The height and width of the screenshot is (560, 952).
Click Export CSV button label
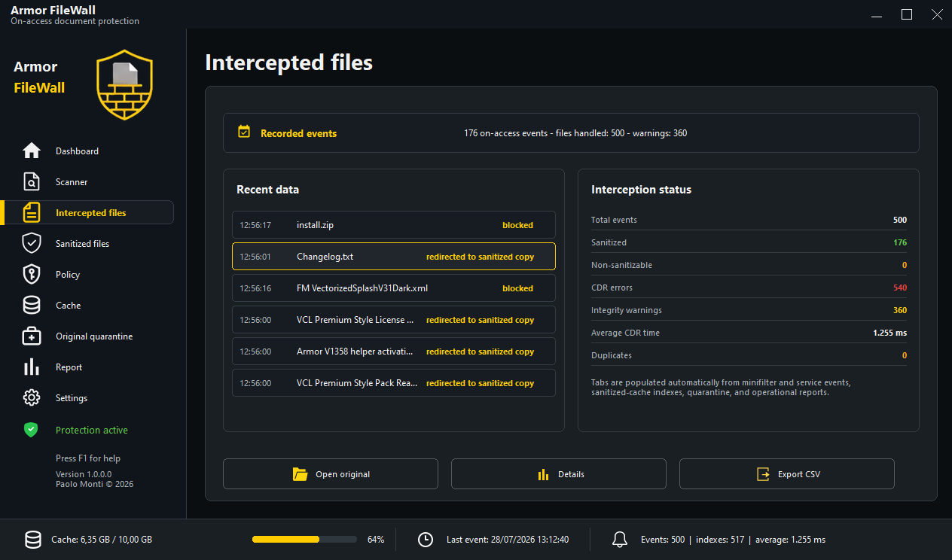click(799, 474)
